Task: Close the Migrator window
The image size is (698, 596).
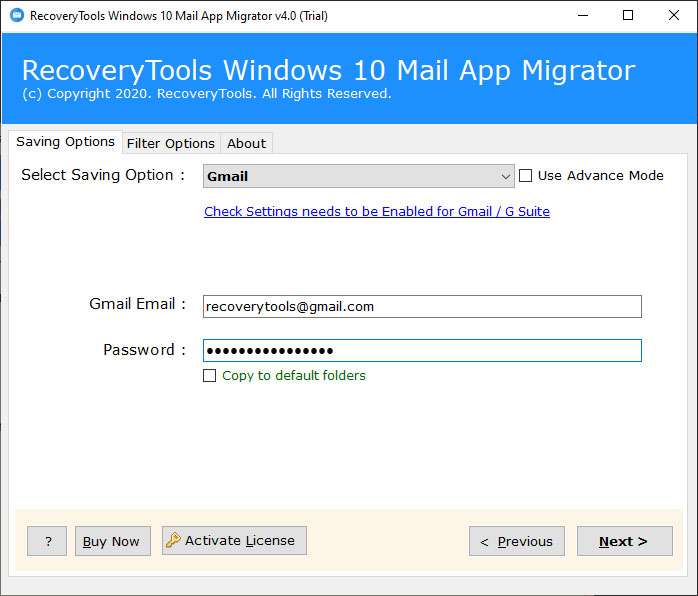Action: (674, 16)
